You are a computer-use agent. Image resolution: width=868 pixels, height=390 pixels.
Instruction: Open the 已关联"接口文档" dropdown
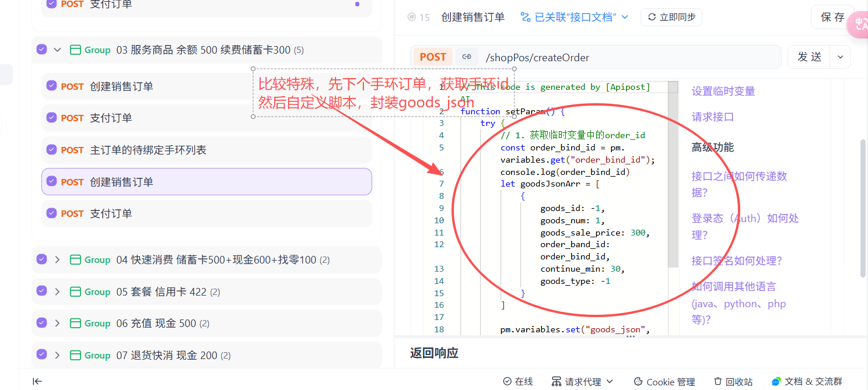(x=574, y=17)
